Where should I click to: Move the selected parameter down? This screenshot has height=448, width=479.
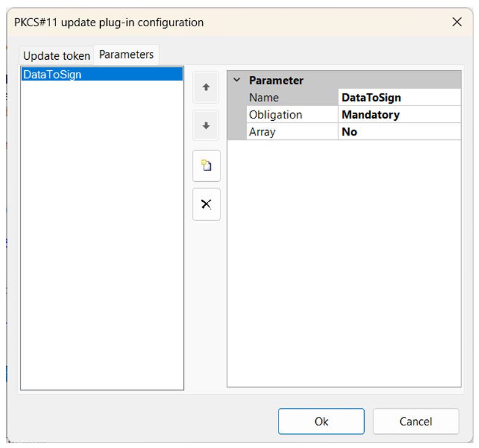click(206, 126)
